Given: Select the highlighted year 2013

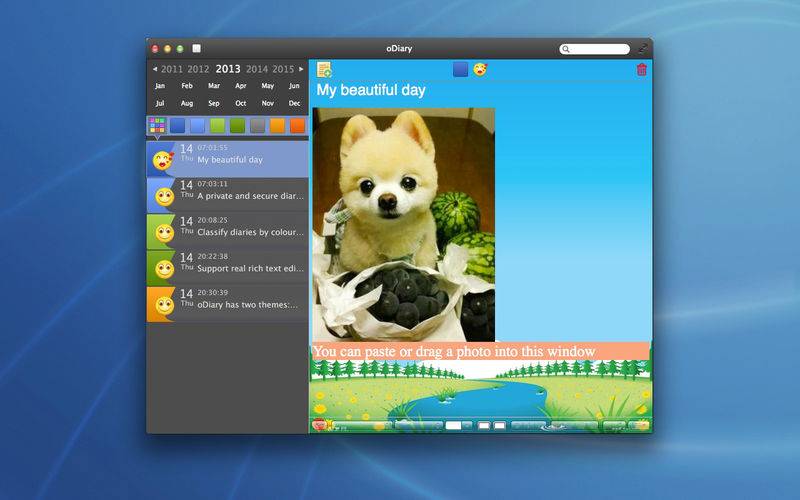Looking at the screenshot, I should pyautogui.click(x=228, y=69).
